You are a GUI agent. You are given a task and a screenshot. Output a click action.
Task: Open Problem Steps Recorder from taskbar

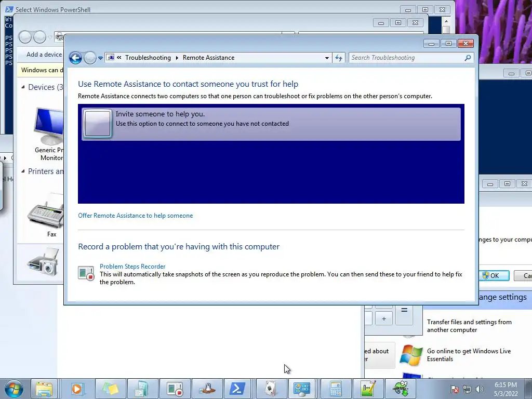[x=175, y=389]
